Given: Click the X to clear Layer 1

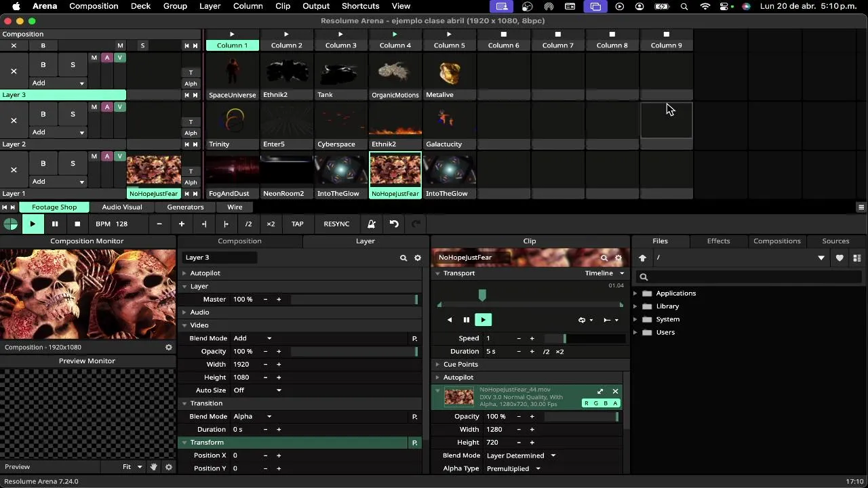Looking at the screenshot, I should pyautogui.click(x=14, y=170).
